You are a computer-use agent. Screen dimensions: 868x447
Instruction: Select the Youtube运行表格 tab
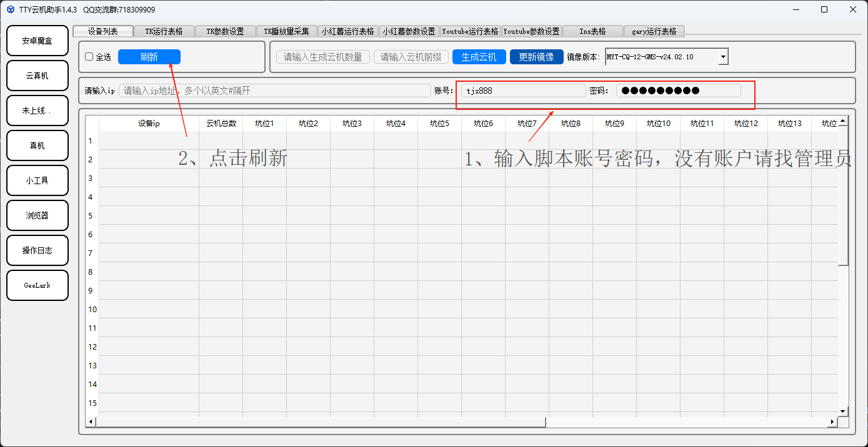coord(470,31)
